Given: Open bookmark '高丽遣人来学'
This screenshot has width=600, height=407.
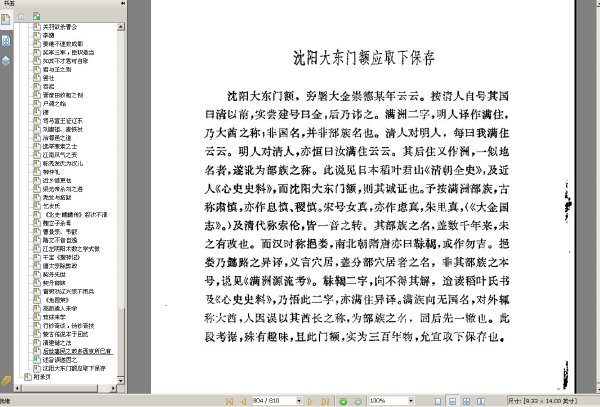Looking at the screenshot, I should (x=60, y=309).
